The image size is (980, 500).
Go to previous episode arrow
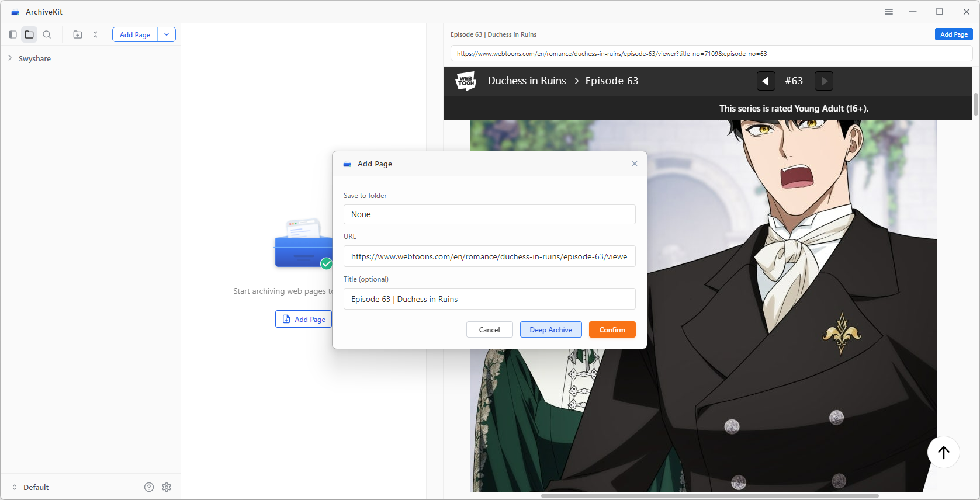[x=766, y=81]
